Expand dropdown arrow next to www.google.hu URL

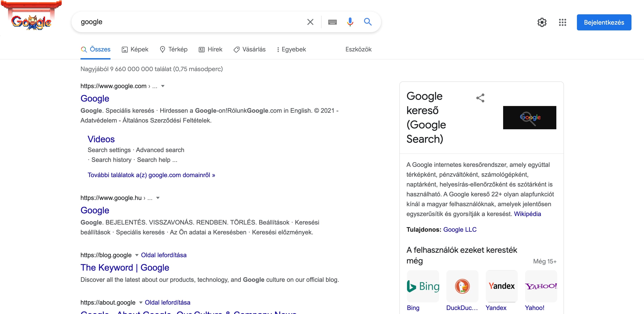(x=158, y=198)
